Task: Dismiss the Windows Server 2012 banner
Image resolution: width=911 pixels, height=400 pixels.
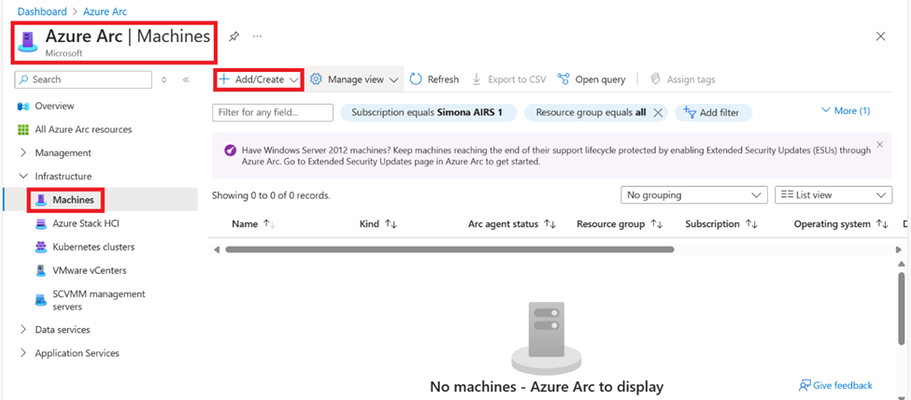Action: tap(880, 144)
